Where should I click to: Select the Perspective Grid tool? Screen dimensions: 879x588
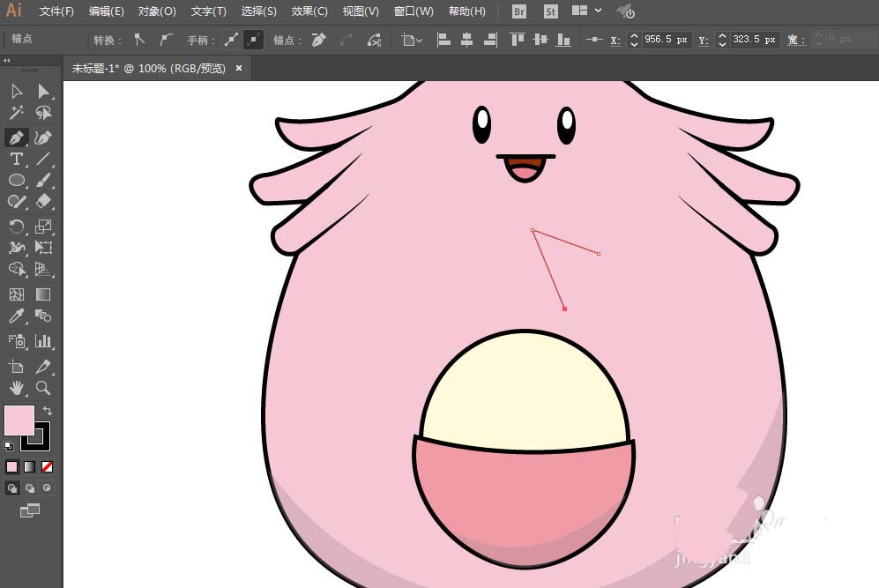43,270
